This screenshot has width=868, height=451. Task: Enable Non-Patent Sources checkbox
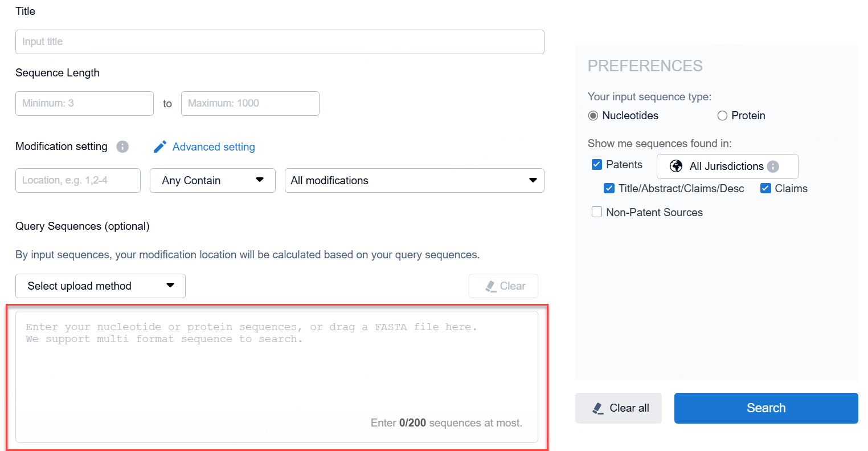(x=597, y=212)
